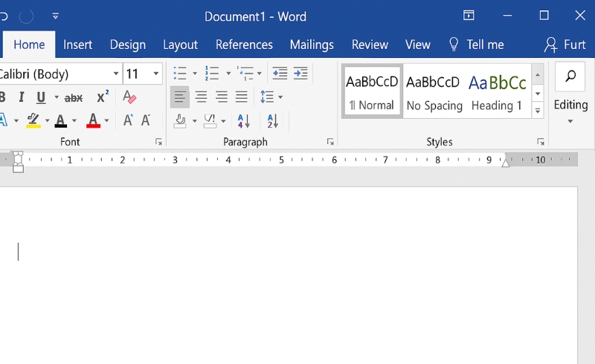The image size is (595, 364).
Task: Toggle Strikethrough (abx) formatting
Action: 73,98
